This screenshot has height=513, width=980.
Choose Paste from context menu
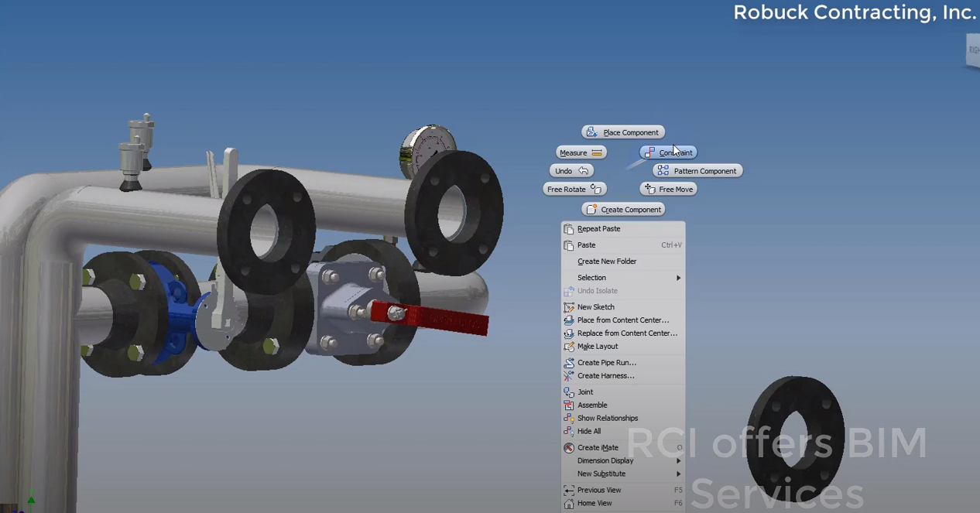tap(623, 245)
